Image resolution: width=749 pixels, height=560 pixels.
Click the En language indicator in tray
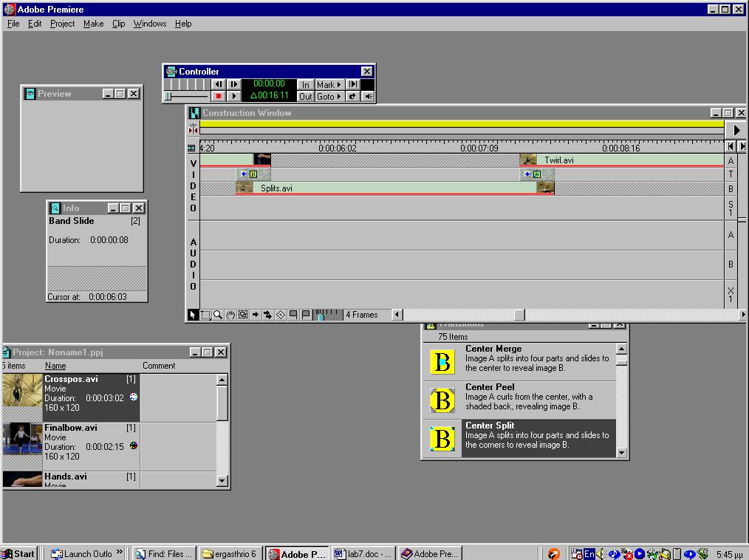589,554
